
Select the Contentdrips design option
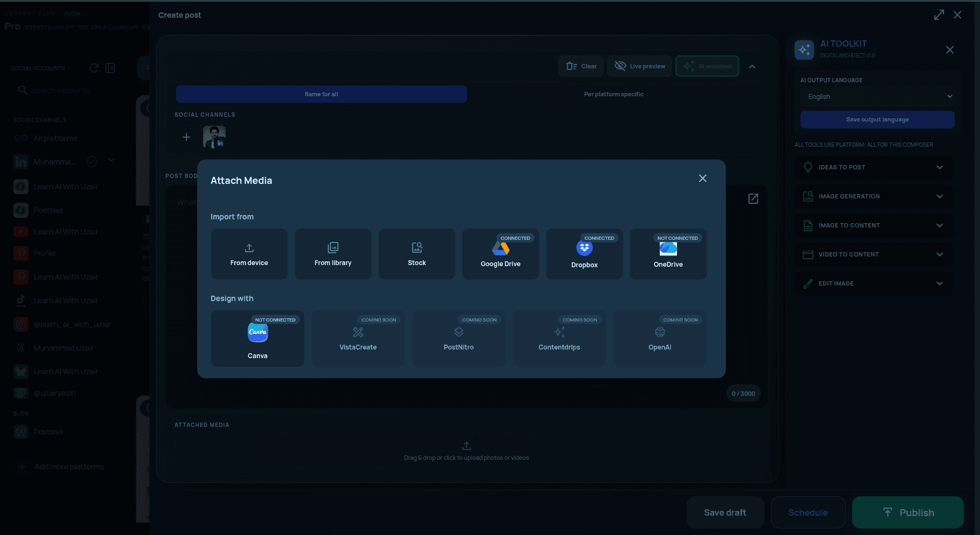(559, 338)
